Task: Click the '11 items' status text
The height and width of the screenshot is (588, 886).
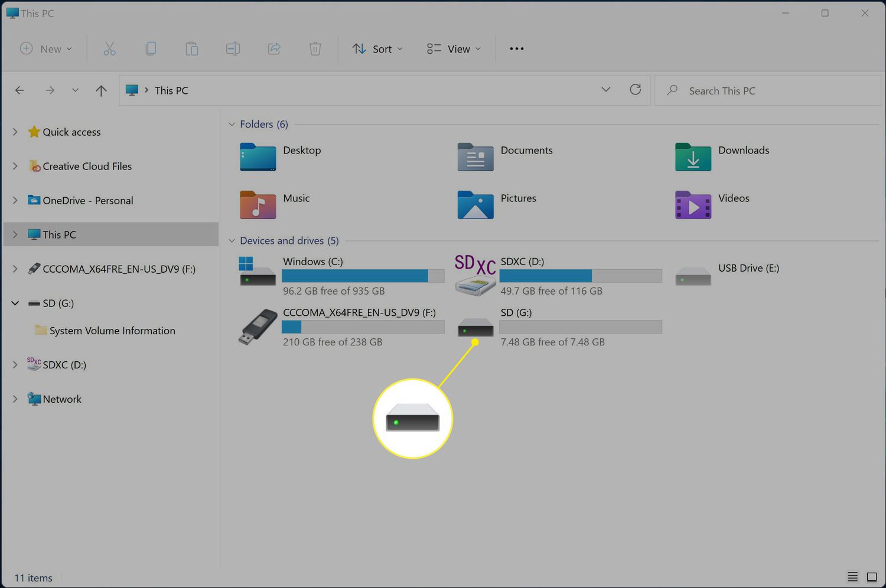Action: tap(34, 578)
